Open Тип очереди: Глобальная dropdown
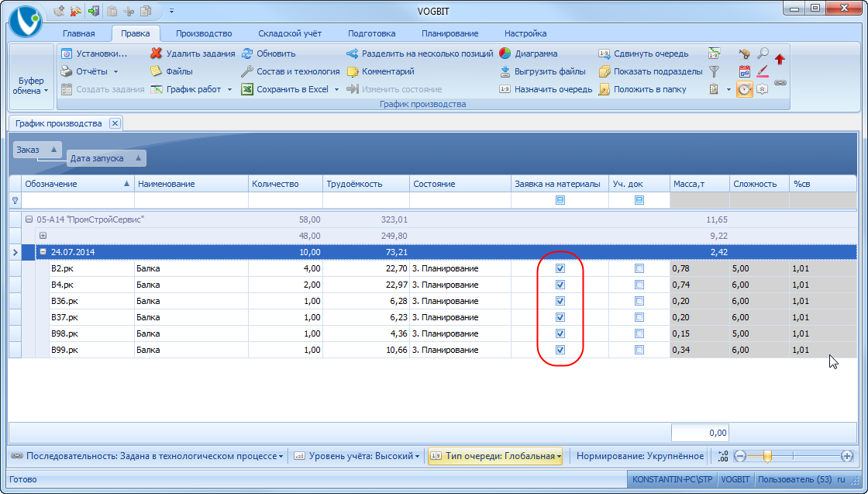Screen dimensions: 868x494 pos(495,456)
